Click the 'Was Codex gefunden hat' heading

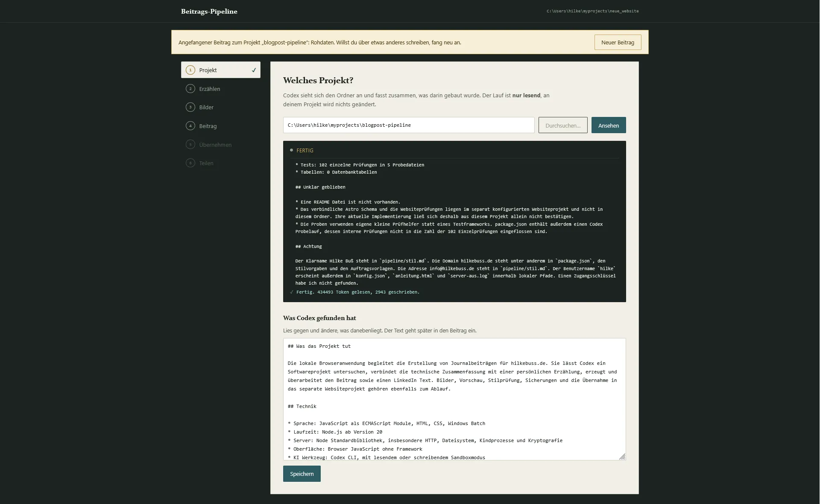(319, 318)
